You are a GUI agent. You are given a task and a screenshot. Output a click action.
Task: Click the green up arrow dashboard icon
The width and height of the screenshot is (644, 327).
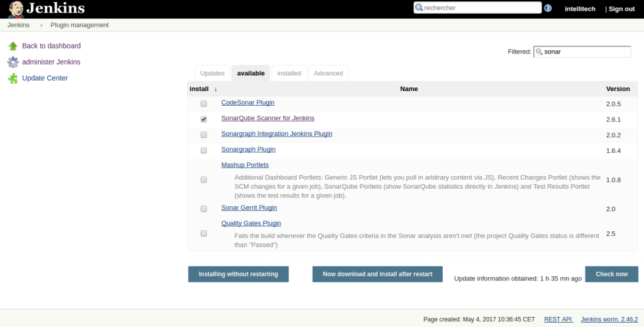13,46
